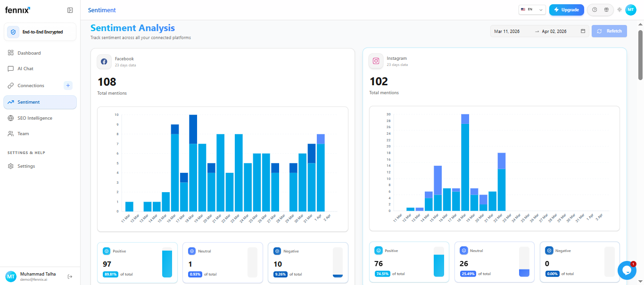Click the plus icon beside Connections
Image resolution: width=644 pixels, height=285 pixels.
point(68,85)
